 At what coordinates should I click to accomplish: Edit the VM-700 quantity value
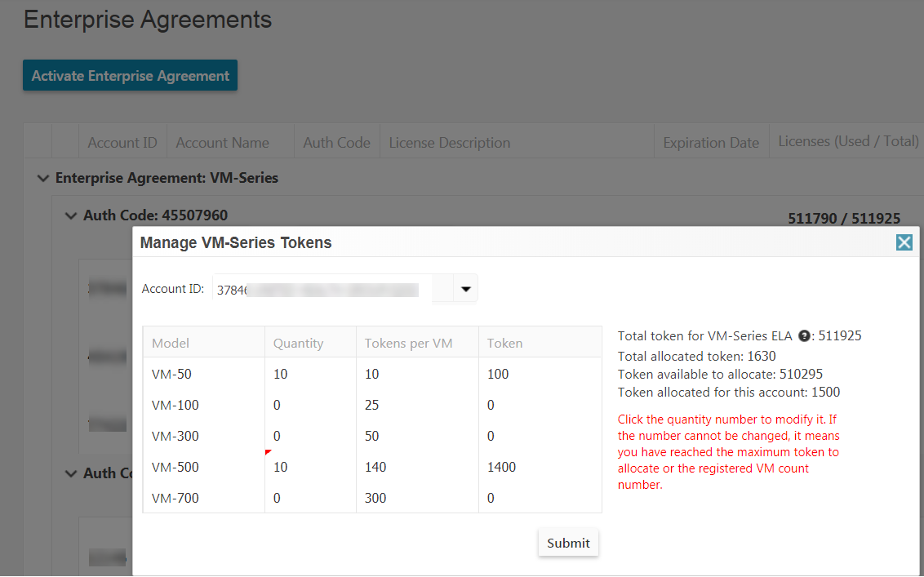(x=277, y=499)
